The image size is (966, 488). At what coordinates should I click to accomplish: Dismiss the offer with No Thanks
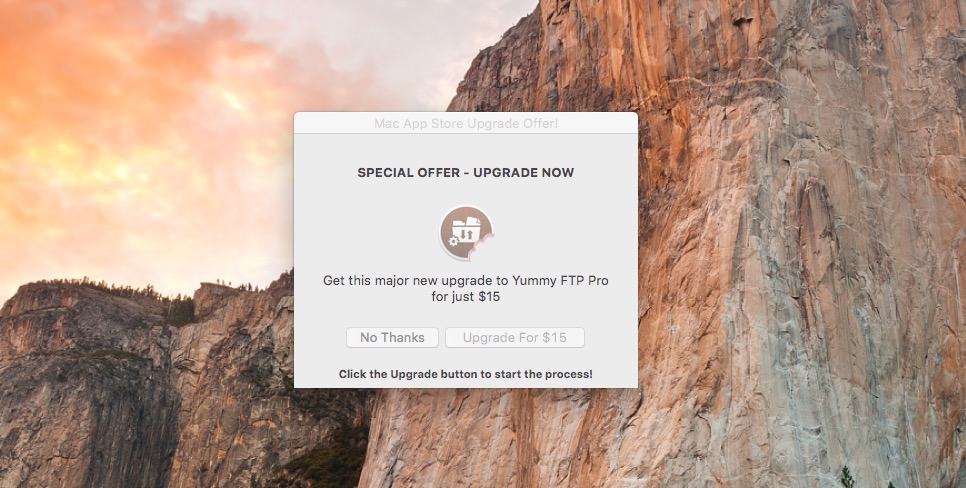392,338
